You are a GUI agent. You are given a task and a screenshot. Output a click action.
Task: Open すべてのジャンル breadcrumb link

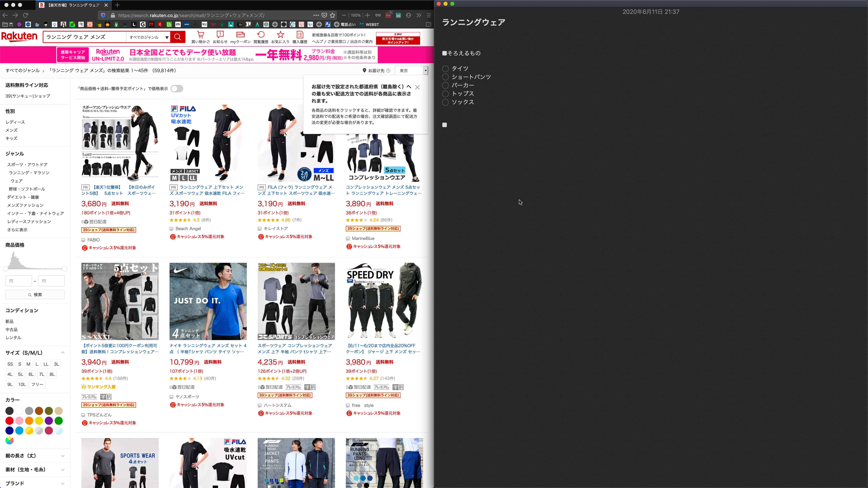(23, 70)
